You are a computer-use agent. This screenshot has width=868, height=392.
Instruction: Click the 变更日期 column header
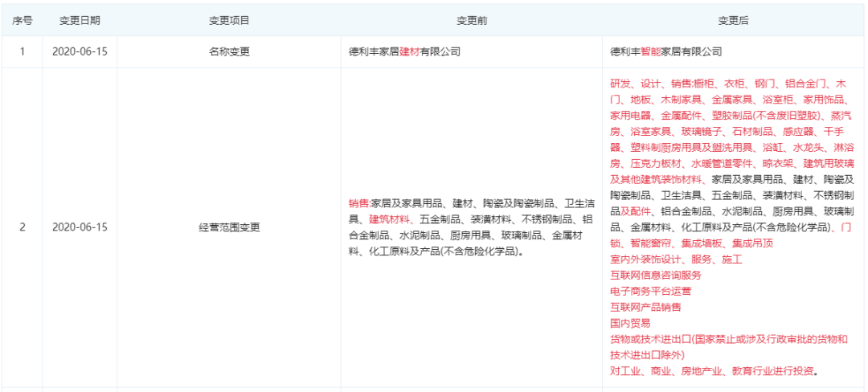pyautogui.click(x=80, y=20)
